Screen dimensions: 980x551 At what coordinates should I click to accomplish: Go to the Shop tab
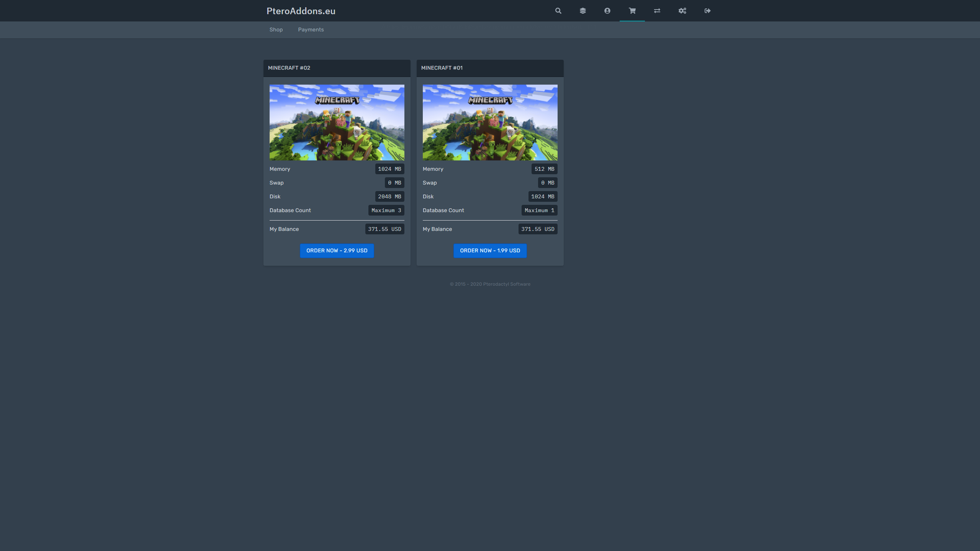tap(276, 29)
